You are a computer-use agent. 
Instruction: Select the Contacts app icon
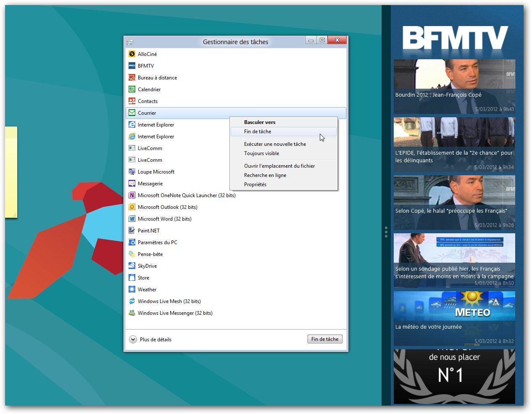[x=132, y=101]
